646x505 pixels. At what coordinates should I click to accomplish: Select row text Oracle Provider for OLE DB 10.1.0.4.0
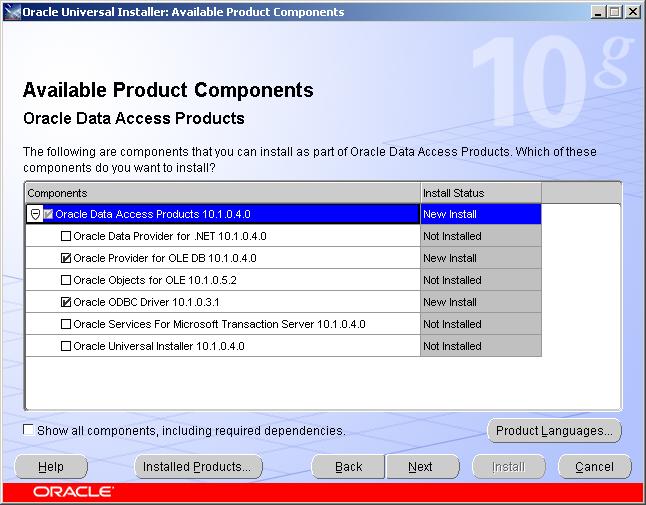[165, 258]
